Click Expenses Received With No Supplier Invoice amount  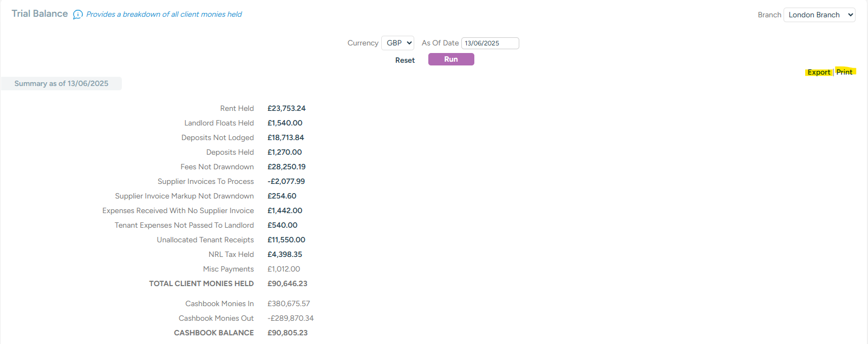tap(285, 211)
